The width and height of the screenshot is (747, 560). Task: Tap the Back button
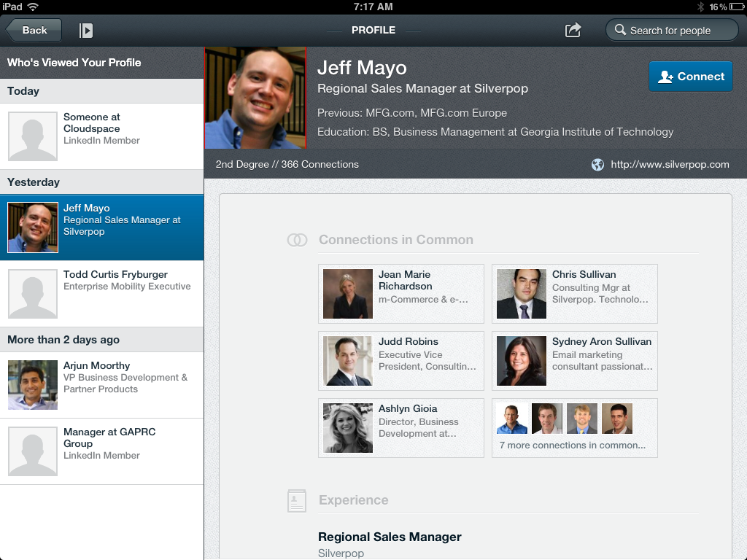[34, 30]
